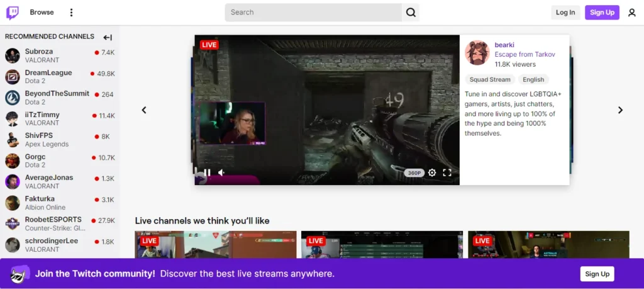
Task: Open the DreamLeague channel name
Action: (x=48, y=73)
